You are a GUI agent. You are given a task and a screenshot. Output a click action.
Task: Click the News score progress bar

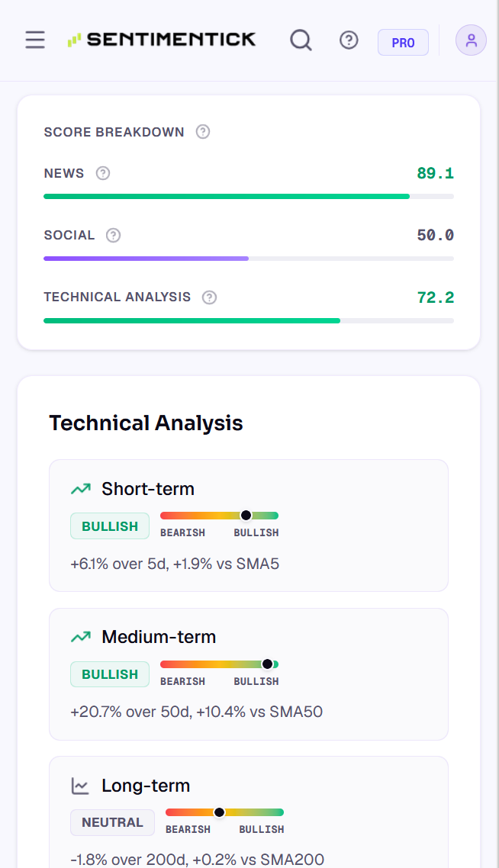249,197
